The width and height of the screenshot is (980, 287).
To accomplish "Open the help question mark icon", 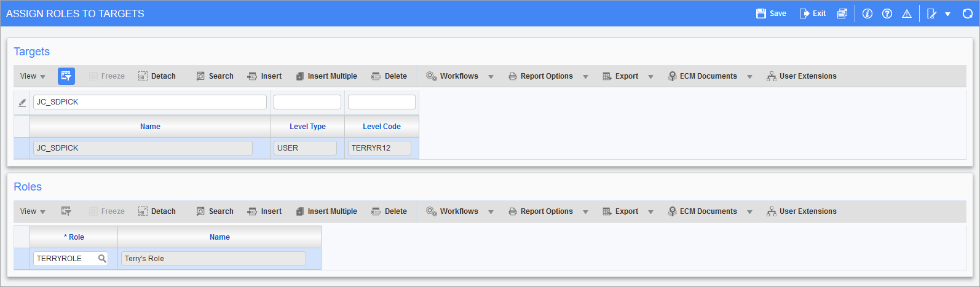I will [887, 14].
